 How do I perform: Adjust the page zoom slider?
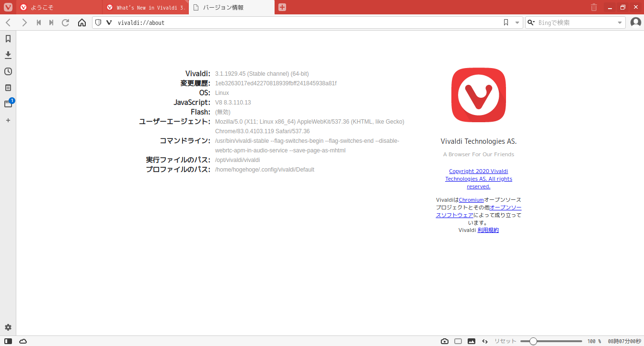coord(551,341)
